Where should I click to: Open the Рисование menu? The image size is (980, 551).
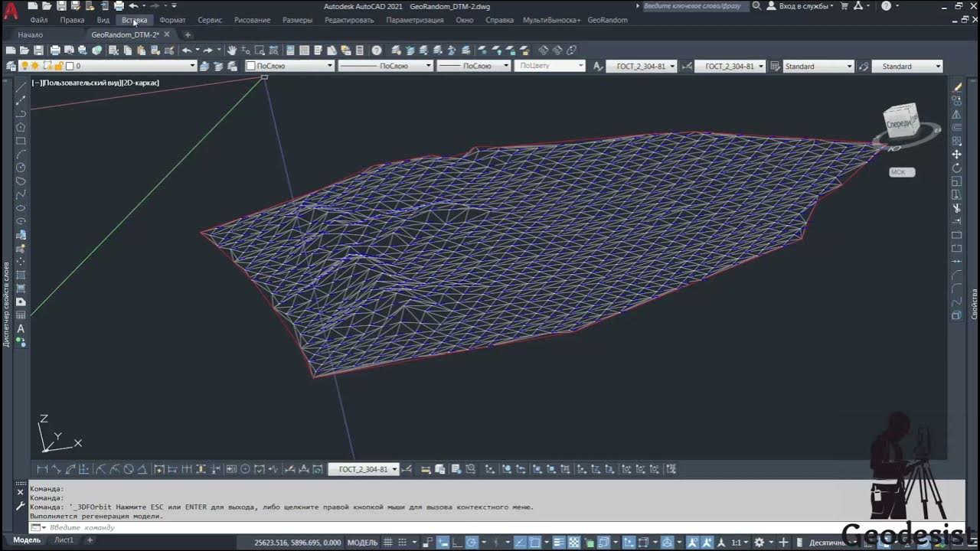(x=253, y=20)
